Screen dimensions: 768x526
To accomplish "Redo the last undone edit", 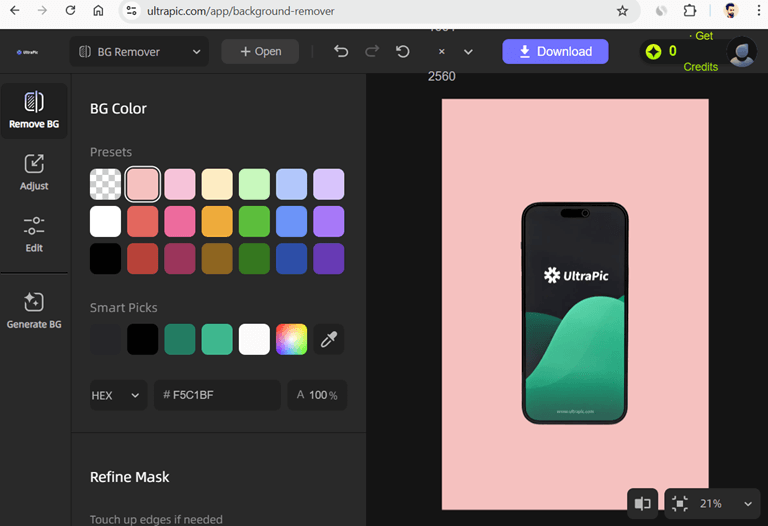I will pos(372,51).
